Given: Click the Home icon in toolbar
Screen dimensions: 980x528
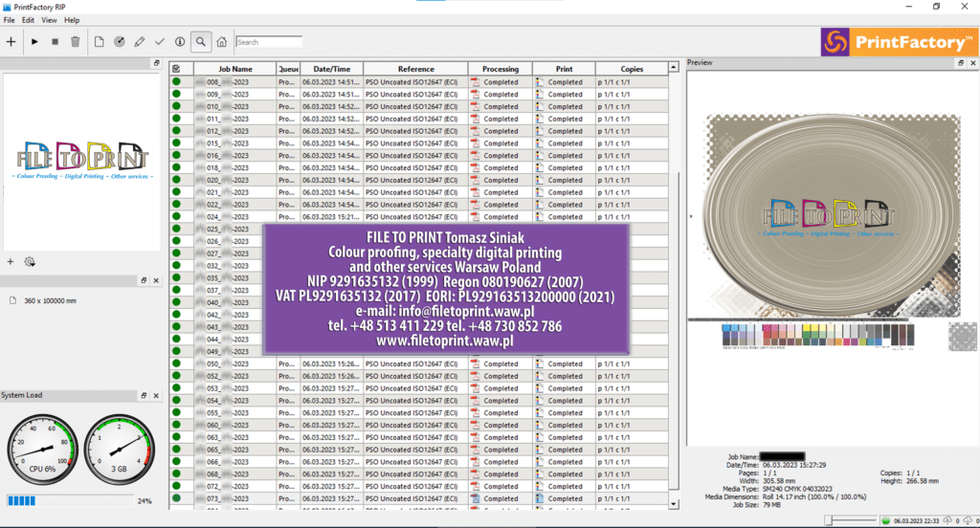Looking at the screenshot, I should coord(222,41).
